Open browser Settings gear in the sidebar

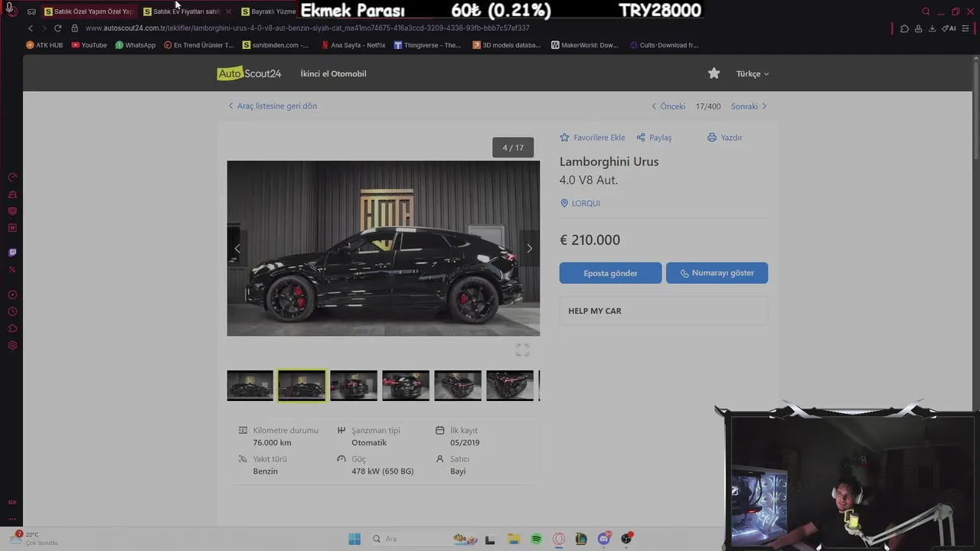[x=12, y=345]
